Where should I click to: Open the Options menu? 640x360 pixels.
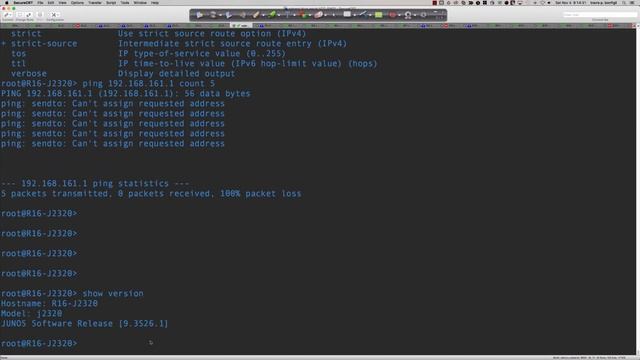click(77, 2)
